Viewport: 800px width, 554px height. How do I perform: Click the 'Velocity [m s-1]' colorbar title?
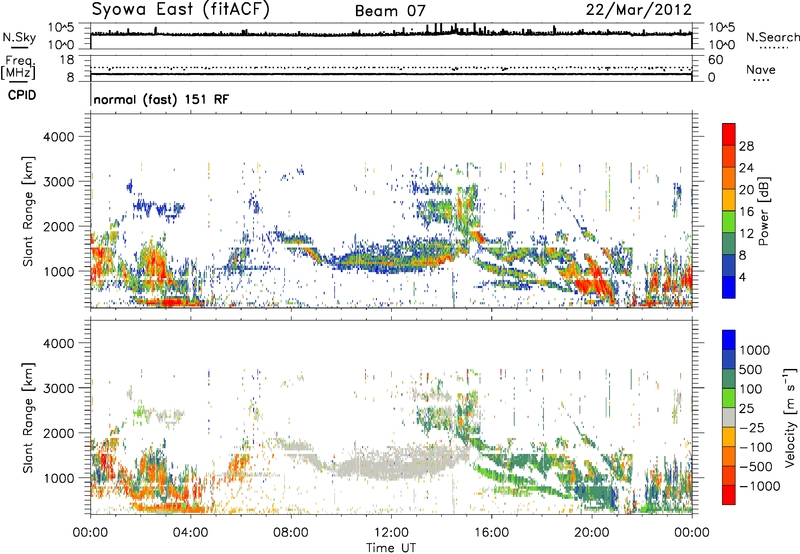point(790,417)
